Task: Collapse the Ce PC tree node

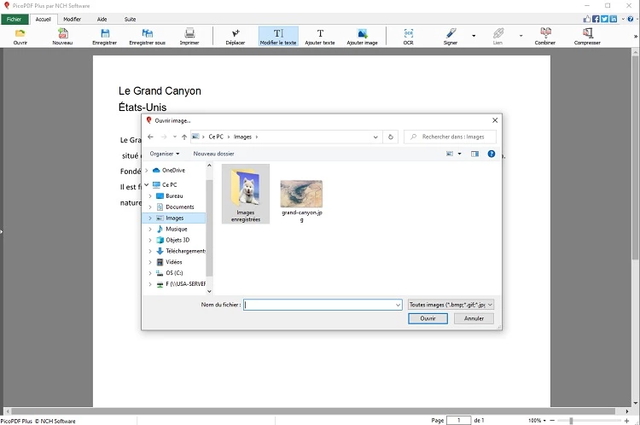Action: (146, 185)
